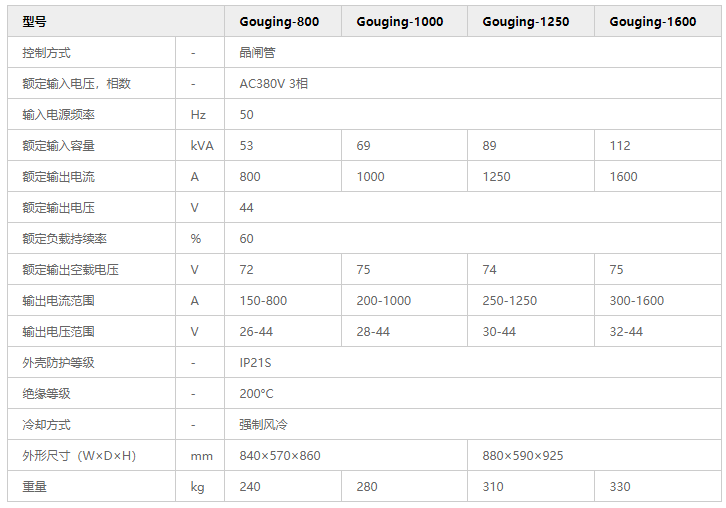Select the 输入电源频率 row label
Viewport: 726px width, 508px height.
(59, 115)
